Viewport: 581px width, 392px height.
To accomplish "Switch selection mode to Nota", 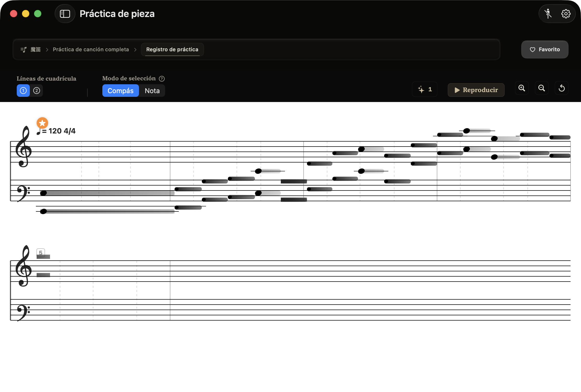I will [152, 91].
